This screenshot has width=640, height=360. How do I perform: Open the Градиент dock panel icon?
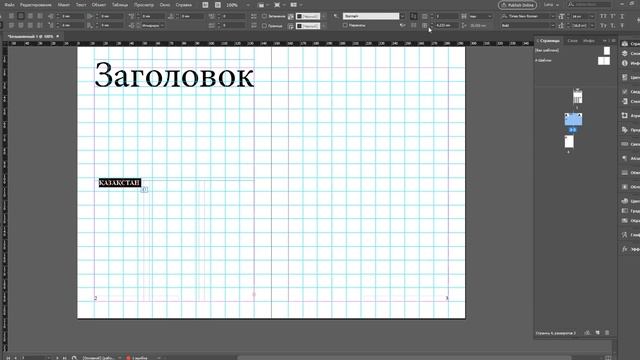click(625, 211)
